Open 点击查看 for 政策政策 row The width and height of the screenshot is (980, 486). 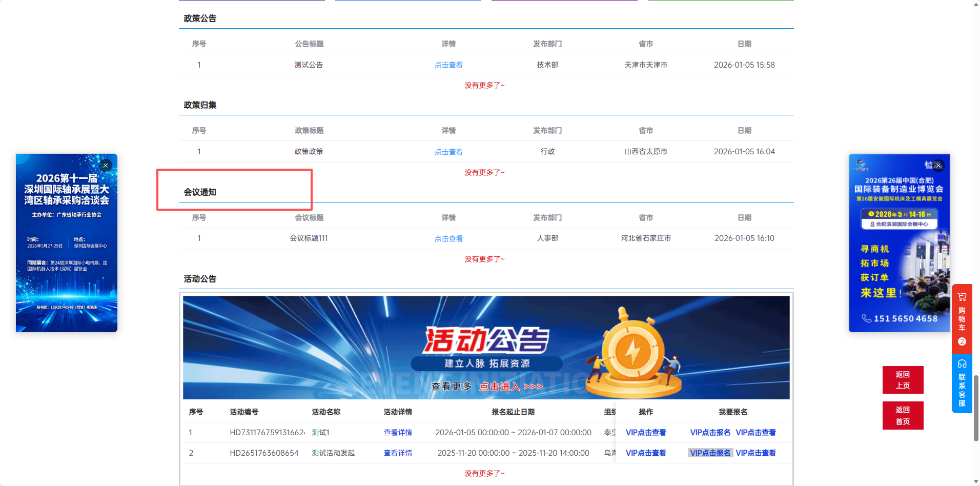tap(448, 152)
